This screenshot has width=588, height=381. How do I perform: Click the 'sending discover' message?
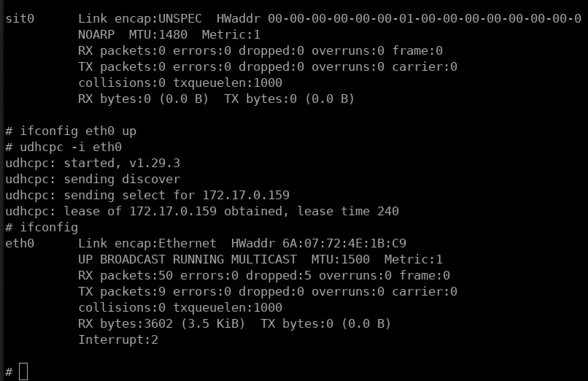122,180
